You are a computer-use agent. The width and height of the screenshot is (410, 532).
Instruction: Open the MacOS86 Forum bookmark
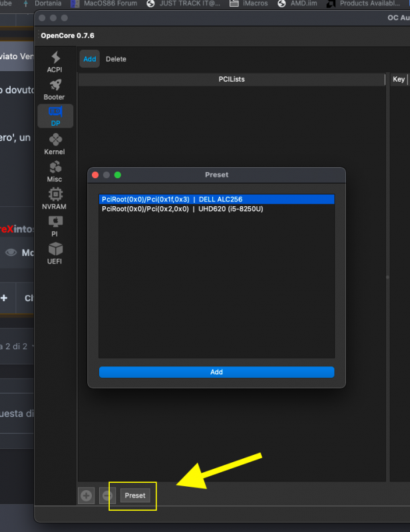point(104,3)
